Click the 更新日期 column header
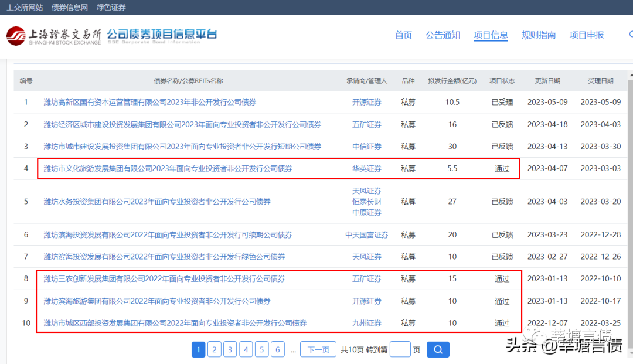The width and height of the screenshot is (633, 364). (547, 81)
